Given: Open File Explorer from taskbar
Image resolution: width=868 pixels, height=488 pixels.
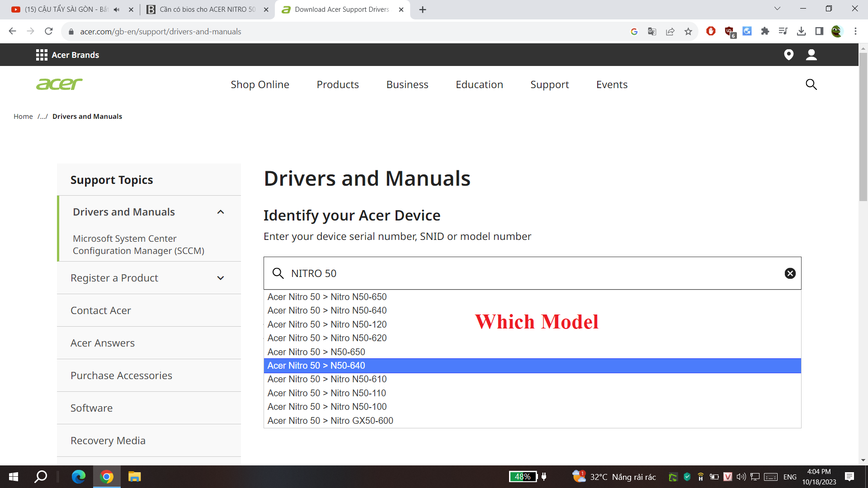Looking at the screenshot, I should (135, 477).
